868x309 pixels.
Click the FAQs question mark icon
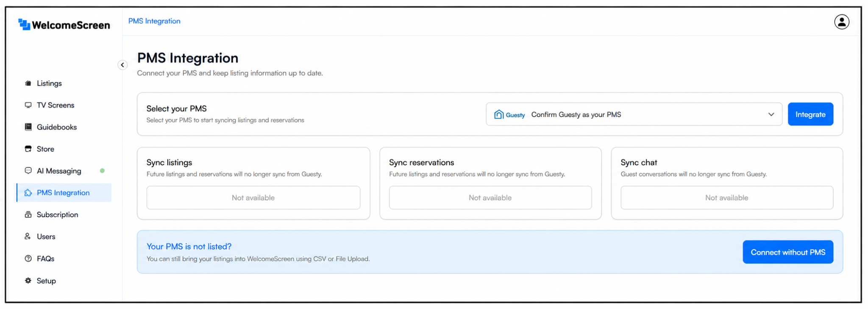pyautogui.click(x=28, y=259)
